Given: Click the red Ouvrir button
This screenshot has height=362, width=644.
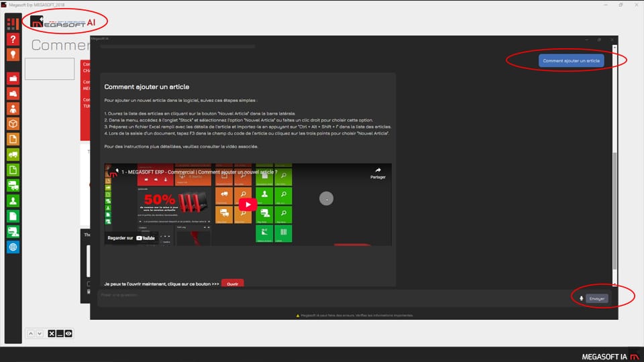Looking at the screenshot, I should coord(232,284).
